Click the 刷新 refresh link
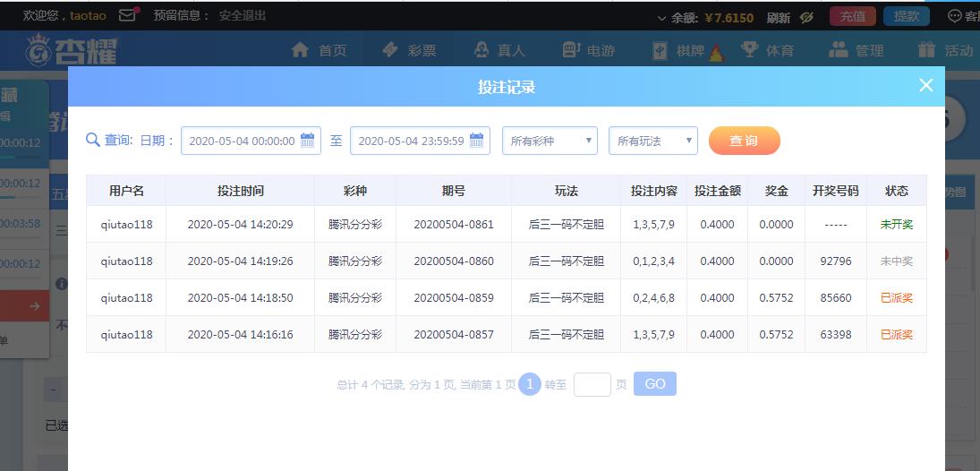Screen dimensions: 980x471 tap(779, 18)
